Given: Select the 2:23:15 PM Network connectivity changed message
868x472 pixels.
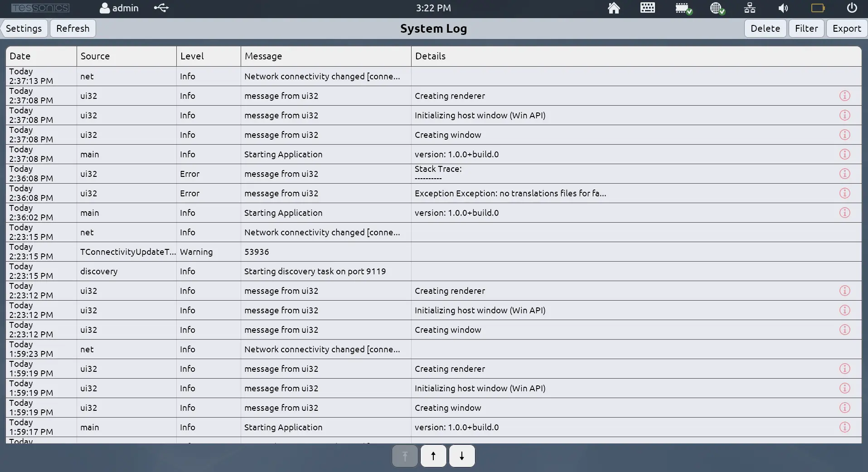Looking at the screenshot, I should pyautogui.click(x=326, y=232).
